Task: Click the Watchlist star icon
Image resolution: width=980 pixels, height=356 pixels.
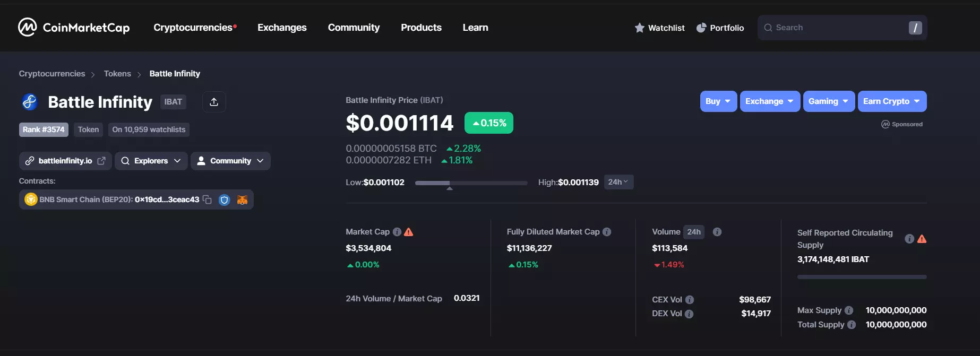Action: point(639,28)
